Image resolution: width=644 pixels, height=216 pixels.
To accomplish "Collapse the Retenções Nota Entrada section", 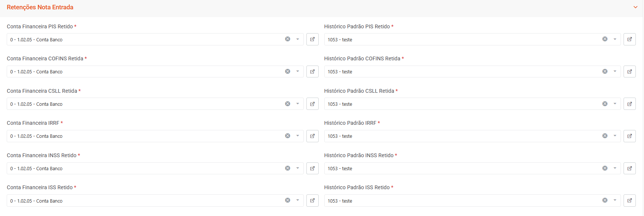I will 635,7.
